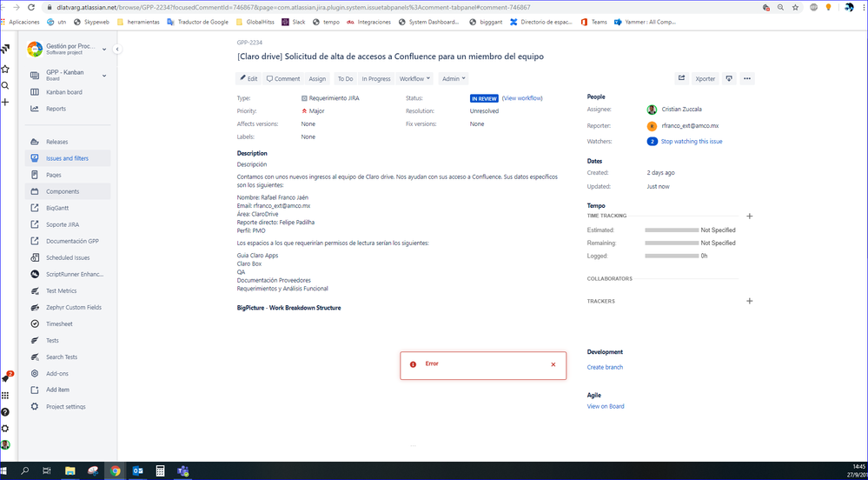
Task: Click the Logged time progress bar
Action: tap(672, 256)
